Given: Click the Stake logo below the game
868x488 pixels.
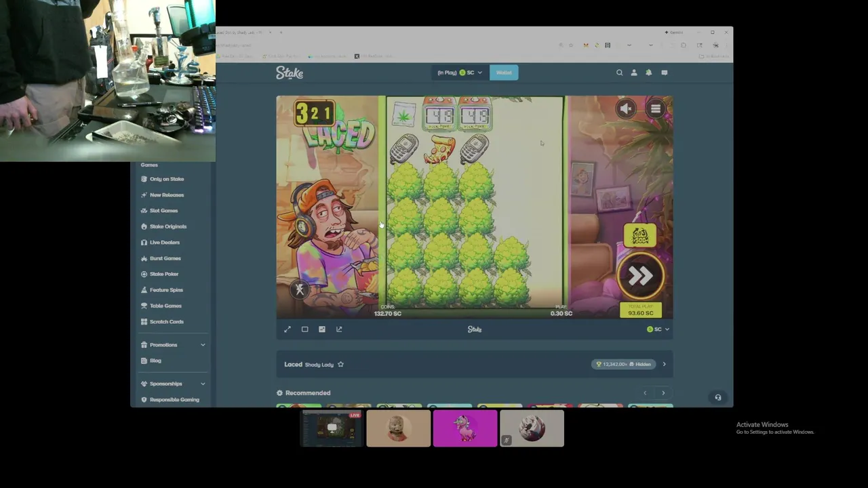Looking at the screenshot, I should [x=475, y=329].
